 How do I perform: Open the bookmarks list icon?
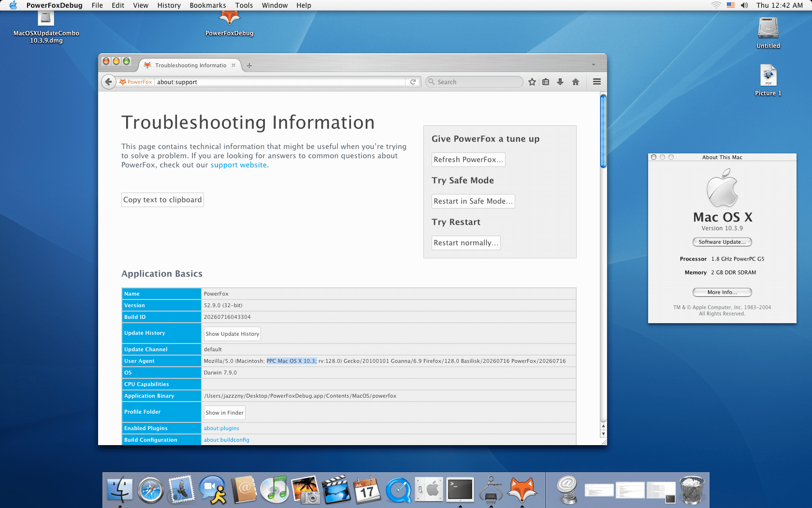click(x=546, y=82)
